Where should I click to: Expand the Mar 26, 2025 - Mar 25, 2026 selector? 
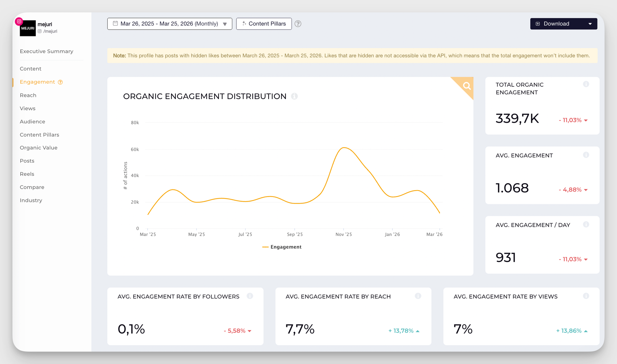[x=169, y=23]
